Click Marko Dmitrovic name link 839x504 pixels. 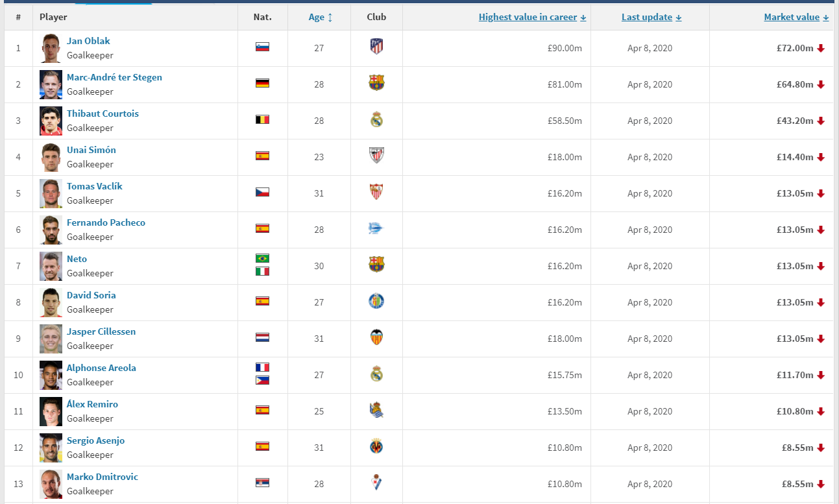103,477
